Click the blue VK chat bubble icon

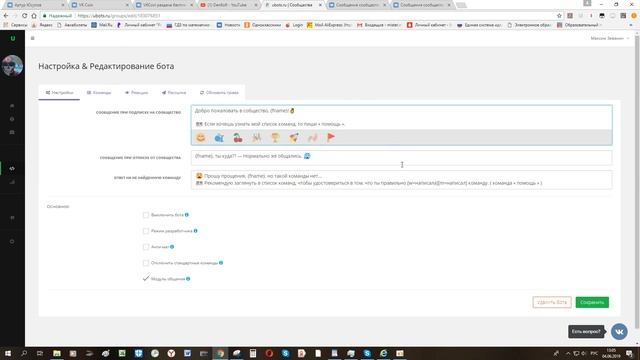pyautogui.click(x=619, y=331)
